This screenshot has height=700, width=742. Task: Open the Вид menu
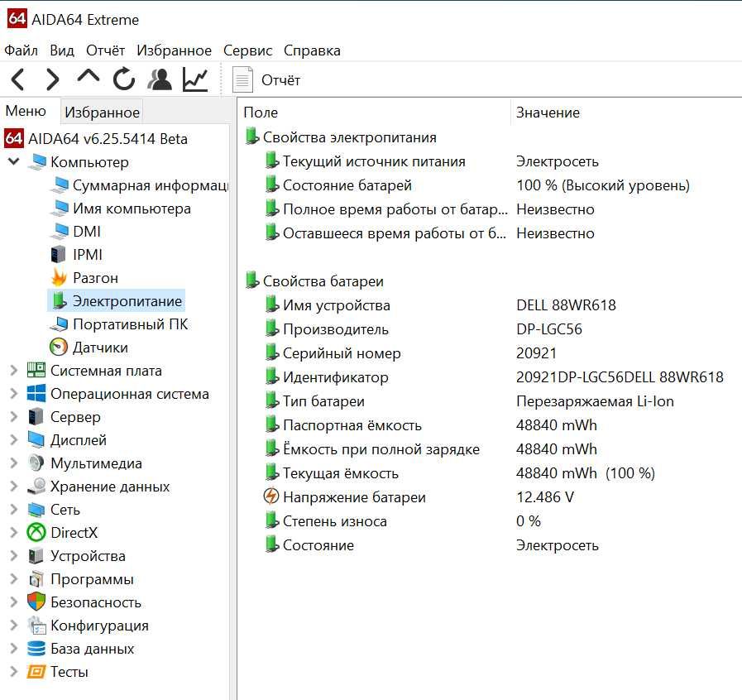coord(62,50)
